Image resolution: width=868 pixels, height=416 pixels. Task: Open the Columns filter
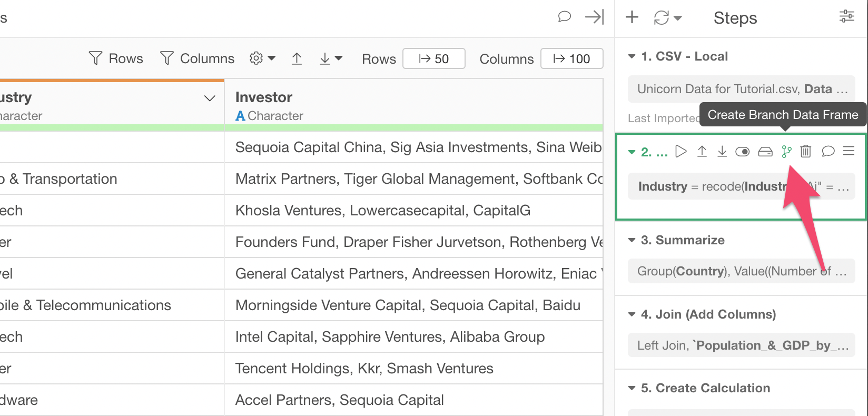[x=197, y=58]
